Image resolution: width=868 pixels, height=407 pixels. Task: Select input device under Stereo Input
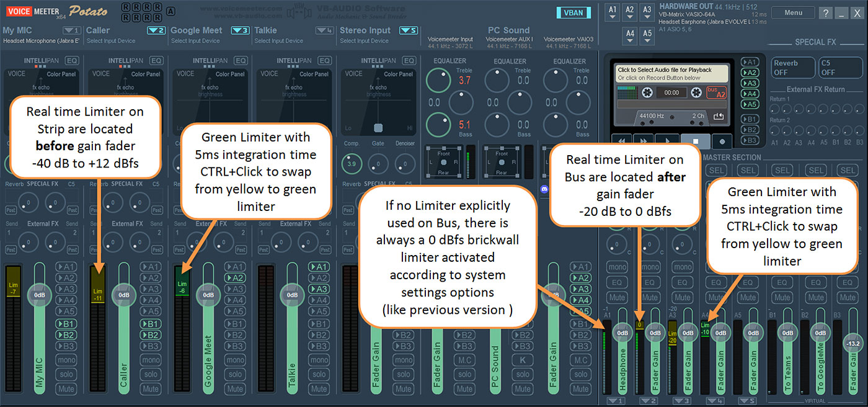coord(364,41)
